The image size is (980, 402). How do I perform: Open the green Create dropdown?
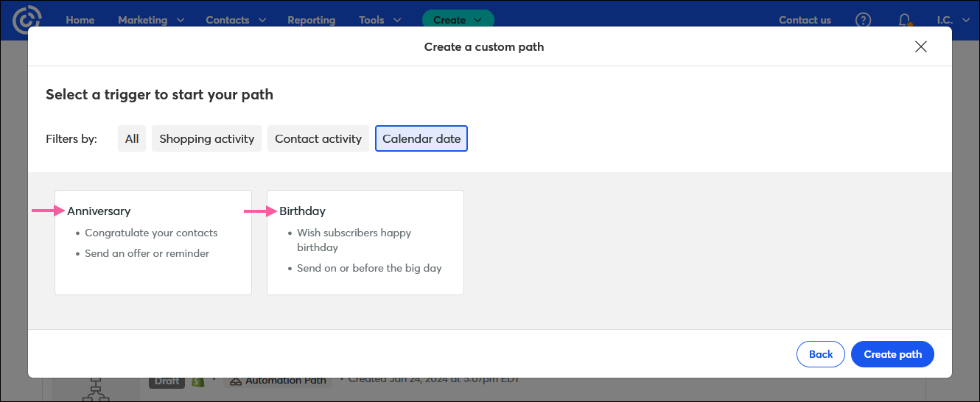[458, 20]
